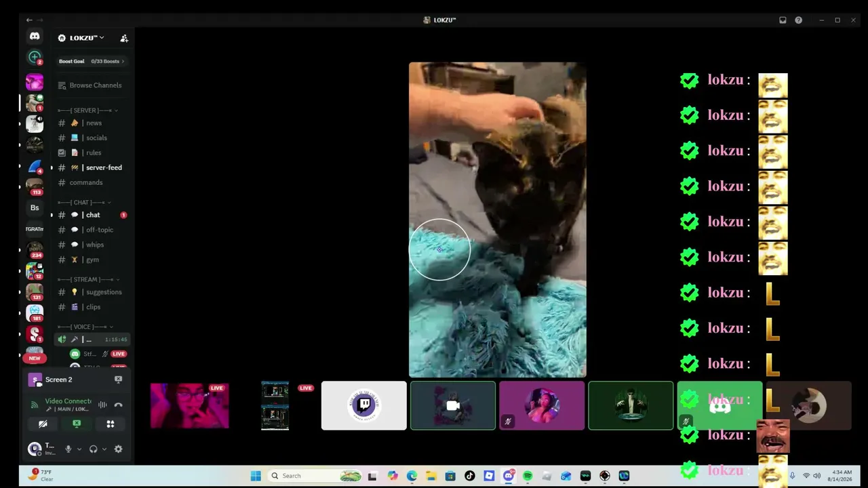Click the Boost Goal 0/33 Boosts bar

coord(92,61)
